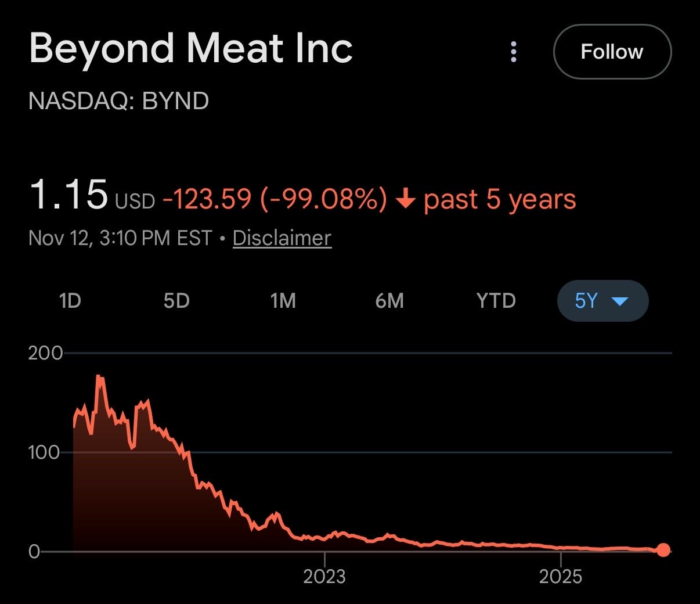Click the -123.59 (-99.08%) change figure
This screenshot has height=604, width=700.
coord(275,199)
